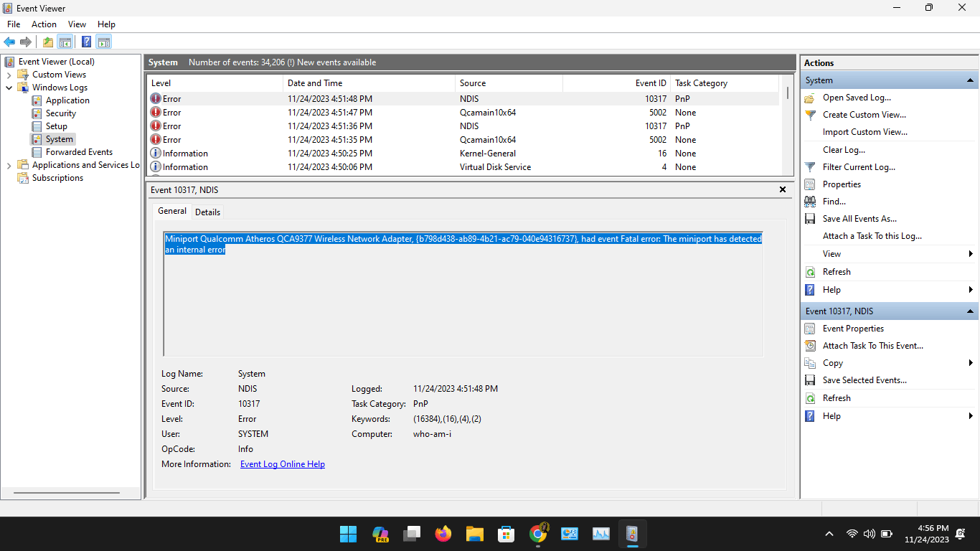Screen dimensions: 980x551
Task: Select the Security log in tree
Action: (x=61, y=113)
